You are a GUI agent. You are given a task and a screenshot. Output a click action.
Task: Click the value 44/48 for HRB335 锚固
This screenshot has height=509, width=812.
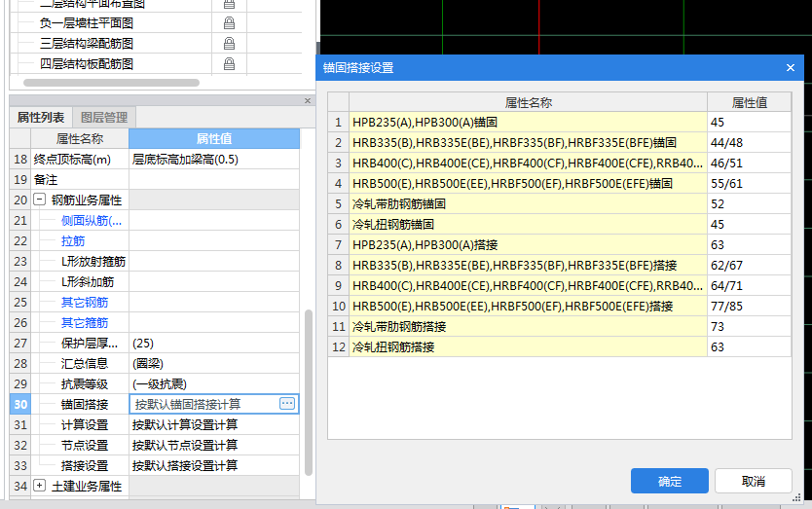[749, 142]
